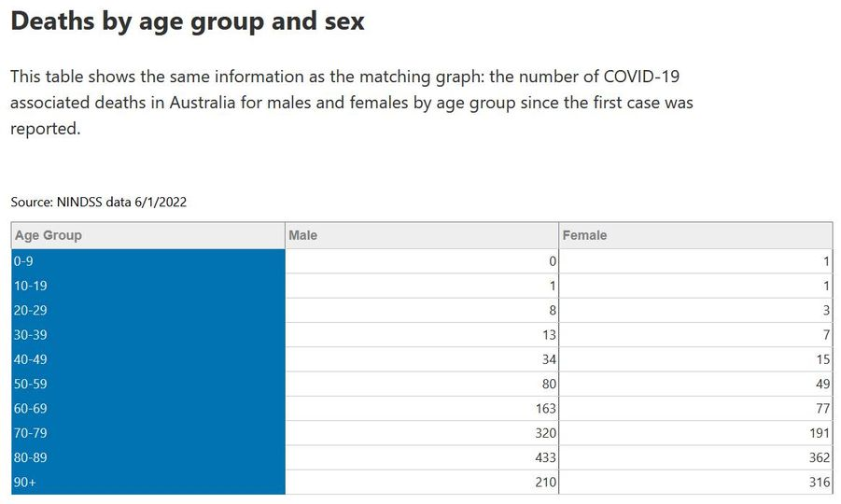
Task: Select the 10-19 age group cell
Action: click(148, 286)
